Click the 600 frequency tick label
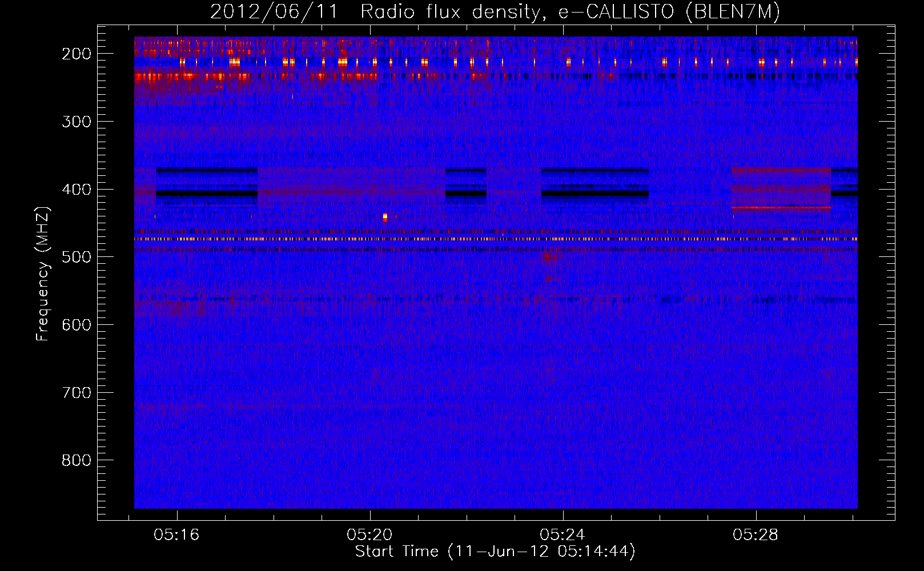924x571 pixels. click(77, 325)
